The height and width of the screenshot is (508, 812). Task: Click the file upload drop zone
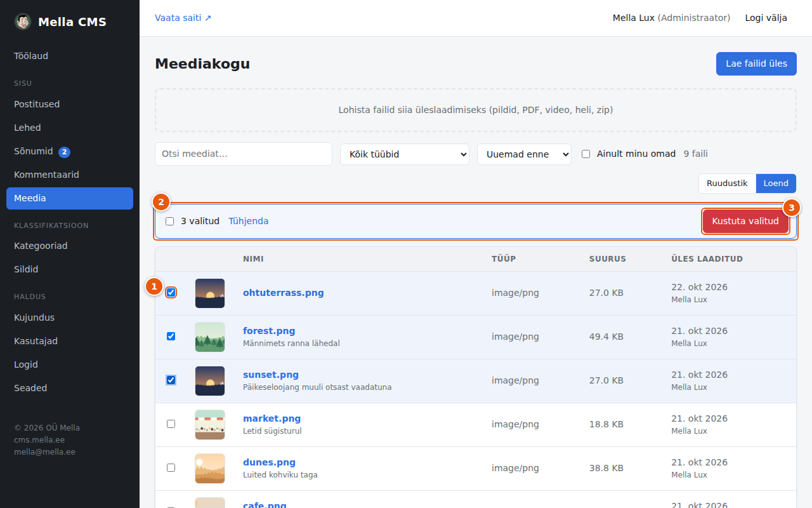click(476, 110)
